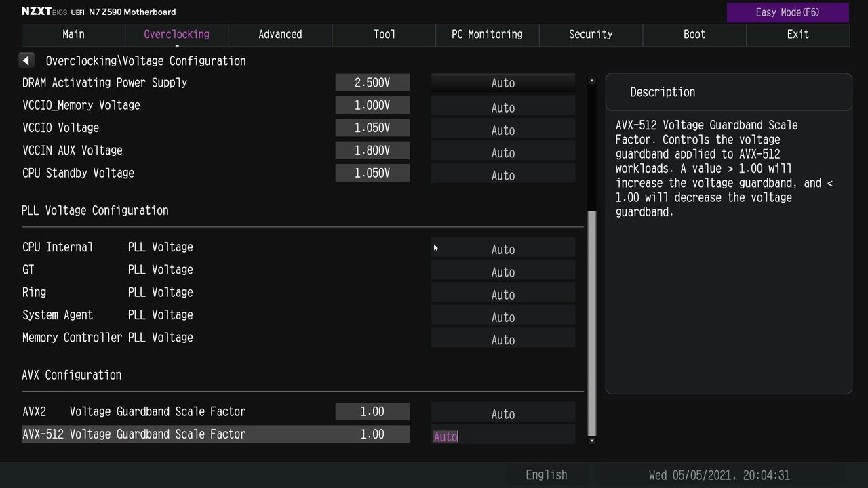This screenshot has height=488, width=868.
Task: Click AVX2 scale factor 1.00 value
Action: tap(372, 411)
